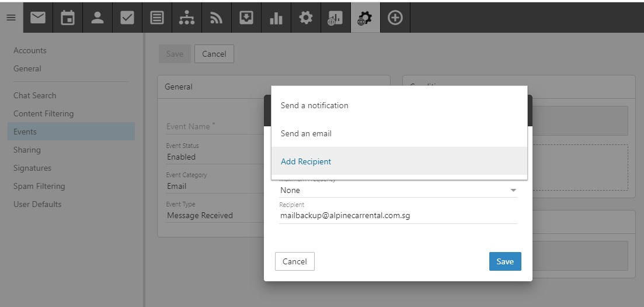Open the RSS feeds icon

tap(217, 18)
